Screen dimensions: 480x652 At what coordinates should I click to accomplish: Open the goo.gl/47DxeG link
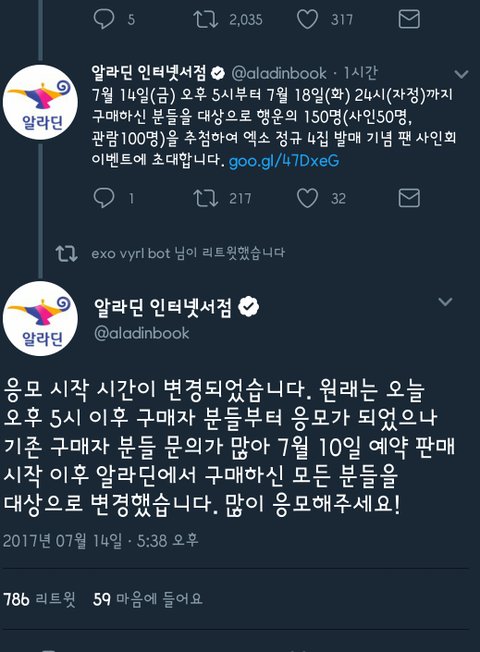coord(284,161)
